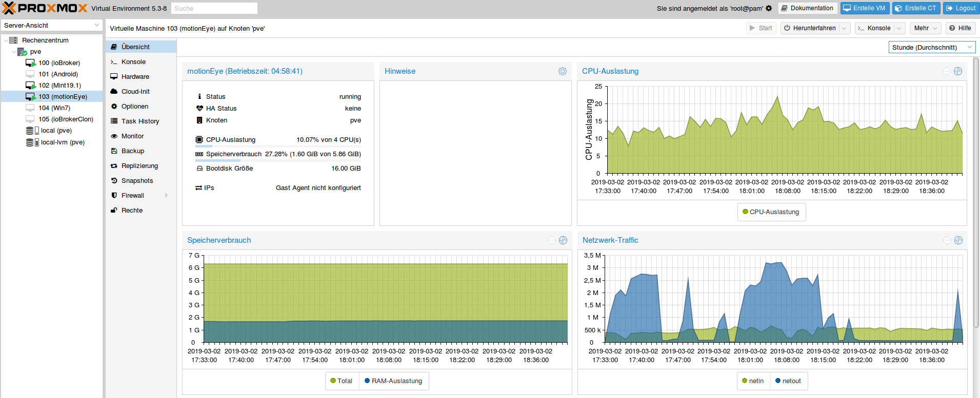The image size is (980, 398).
Task: Click the Hilfe button
Action: click(960, 28)
